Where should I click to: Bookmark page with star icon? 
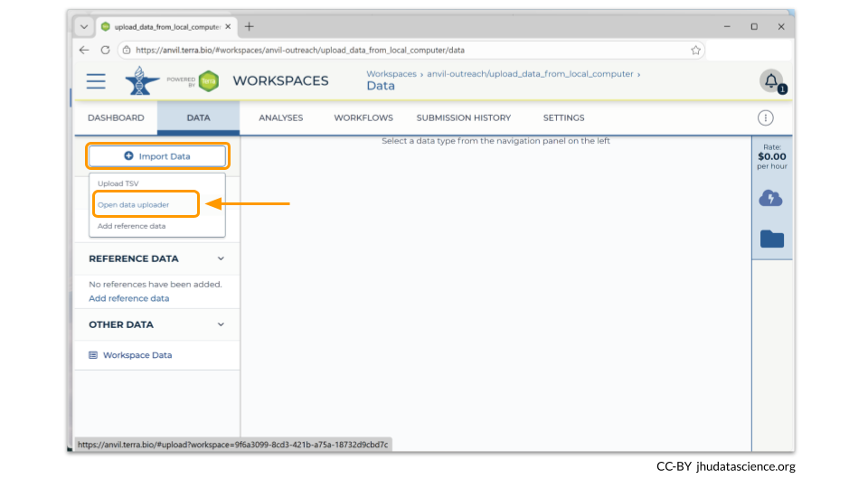[x=695, y=51]
